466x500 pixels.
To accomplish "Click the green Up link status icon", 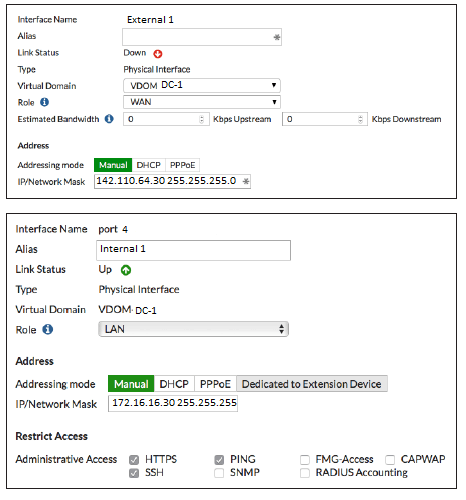I will pyautogui.click(x=126, y=270).
